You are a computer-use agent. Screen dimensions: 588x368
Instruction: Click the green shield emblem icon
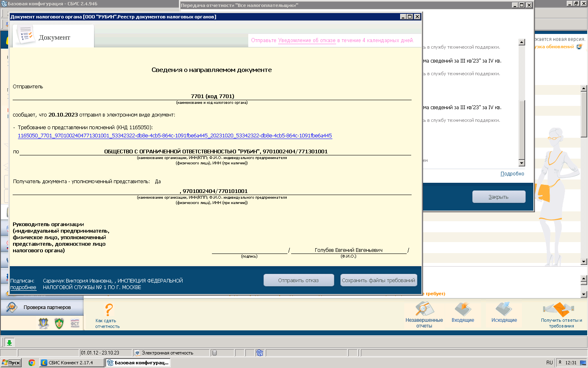pos(59,324)
